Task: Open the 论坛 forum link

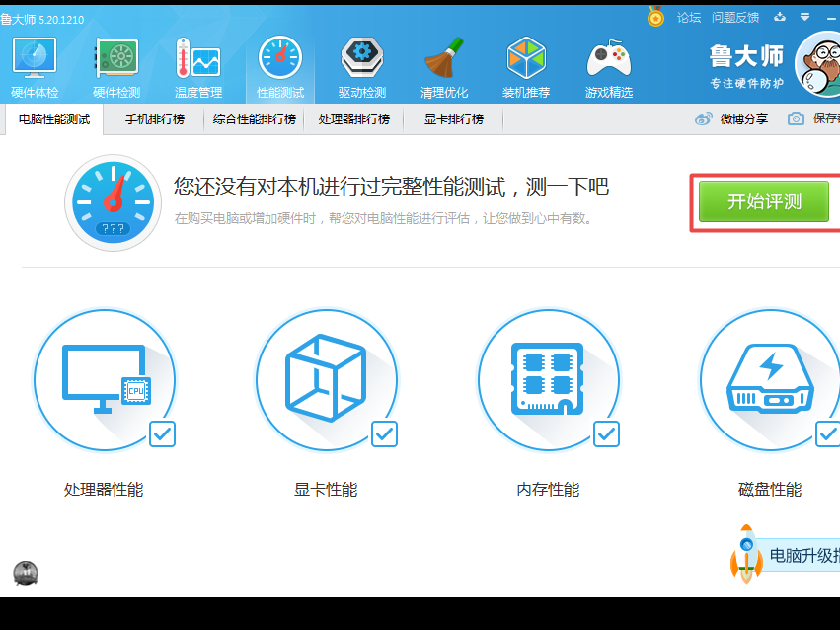Action: tap(689, 18)
